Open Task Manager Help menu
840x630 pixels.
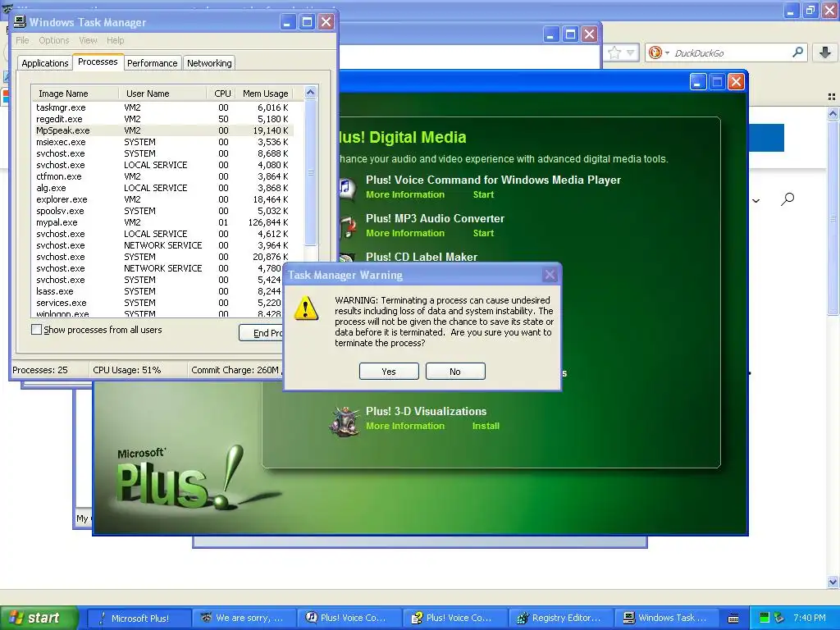(x=115, y=40)
